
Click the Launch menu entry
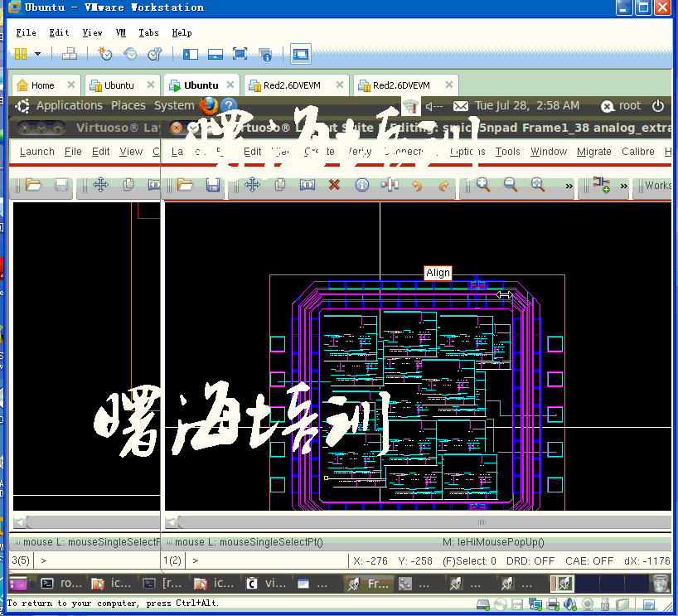[36, 152]
